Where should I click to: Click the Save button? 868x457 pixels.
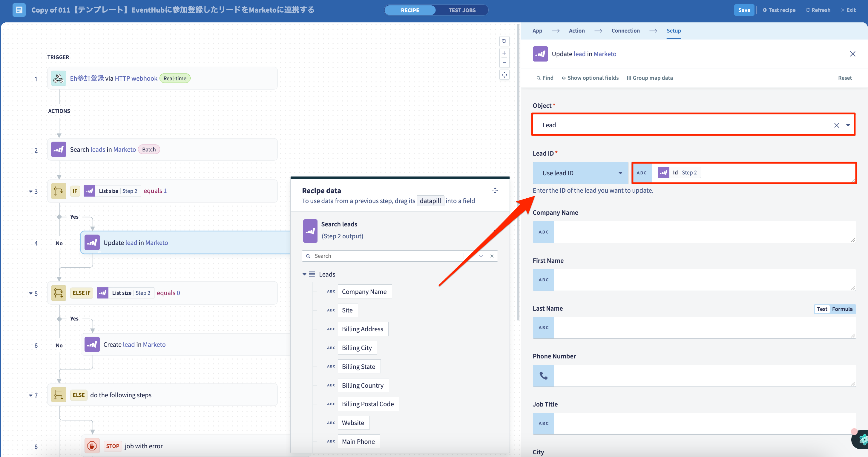744,10
